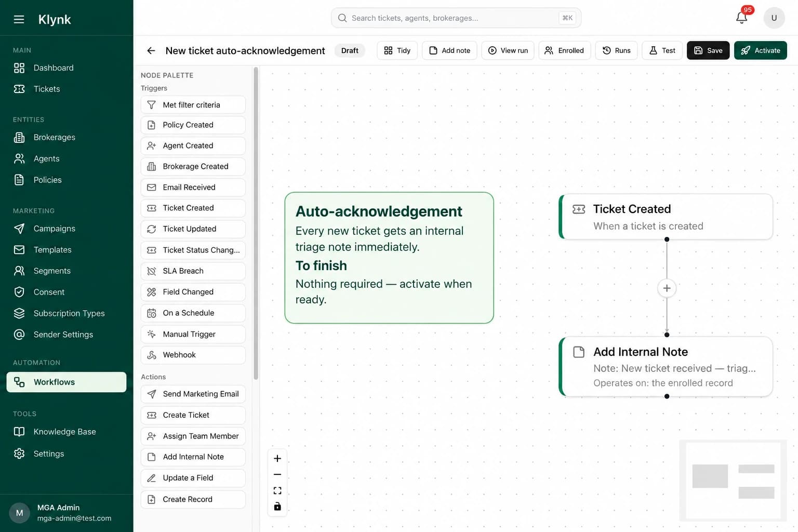
Task: Click the minimap thumbnail
Action: click(733, 481)
